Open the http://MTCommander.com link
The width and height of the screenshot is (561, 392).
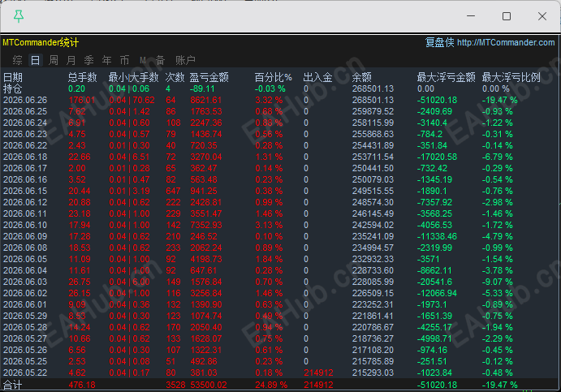[506, 42]
